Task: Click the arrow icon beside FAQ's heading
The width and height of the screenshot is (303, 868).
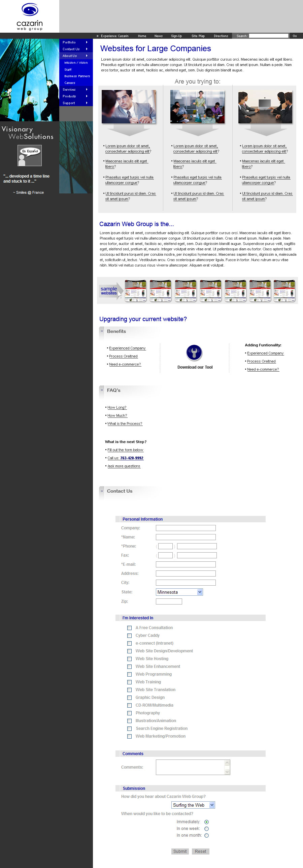Action: pyautogui.click(x=102, y=390)
